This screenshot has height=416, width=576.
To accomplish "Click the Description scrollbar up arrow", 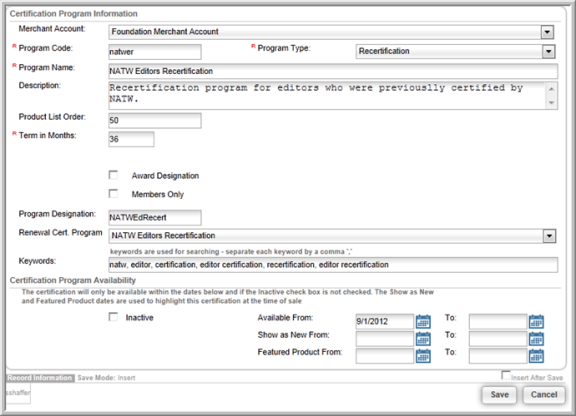I will pos(551,89).
